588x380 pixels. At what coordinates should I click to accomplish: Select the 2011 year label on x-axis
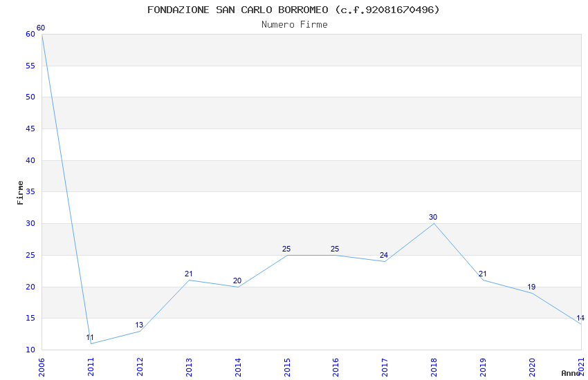point(91,367)
